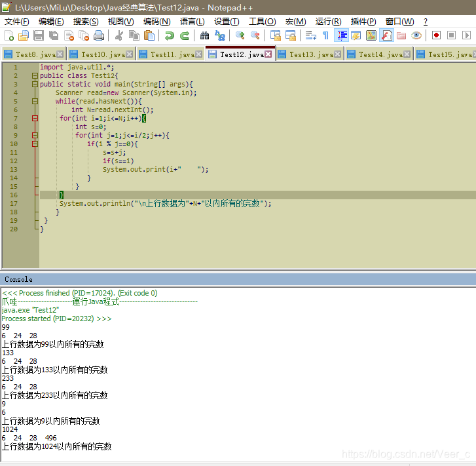Open the 文件(F) menu
476x466 pixels.
coord(17,22)
